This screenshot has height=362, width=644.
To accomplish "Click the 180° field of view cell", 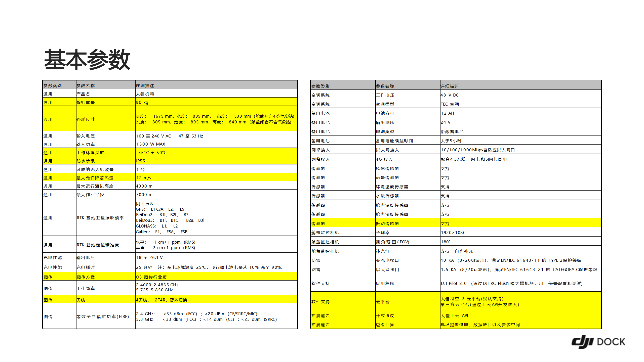I will pos(520,241).
